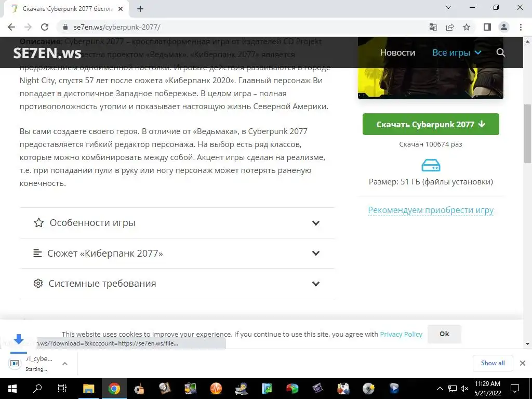
Task: Click Show all downloads
Action: pyautogui.click(x=493, y=363)
